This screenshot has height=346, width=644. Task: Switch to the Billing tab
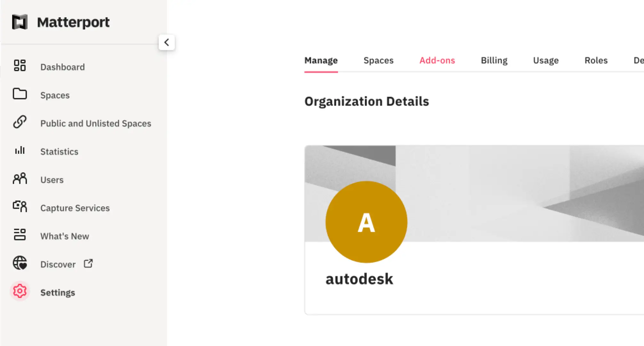click(494, 61)
